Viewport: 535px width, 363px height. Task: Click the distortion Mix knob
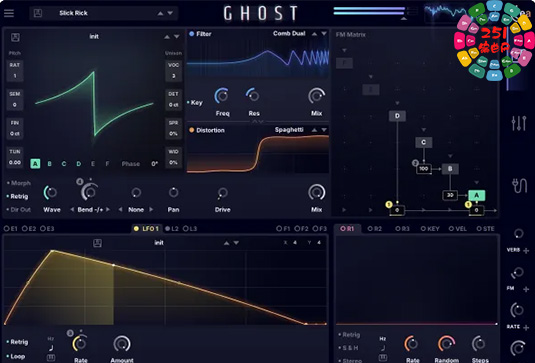click(x=316, y=193)
